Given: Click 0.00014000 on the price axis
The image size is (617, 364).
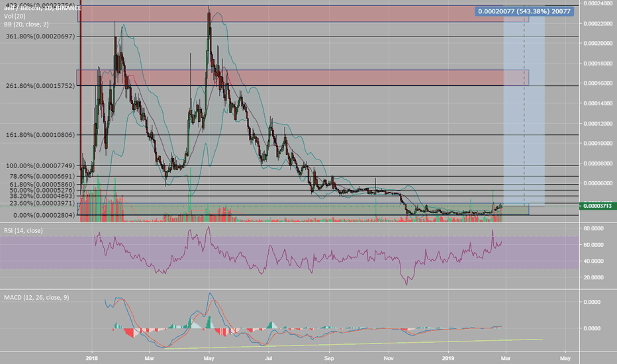Looking at the screenshot, I should (x=598, y=103).
